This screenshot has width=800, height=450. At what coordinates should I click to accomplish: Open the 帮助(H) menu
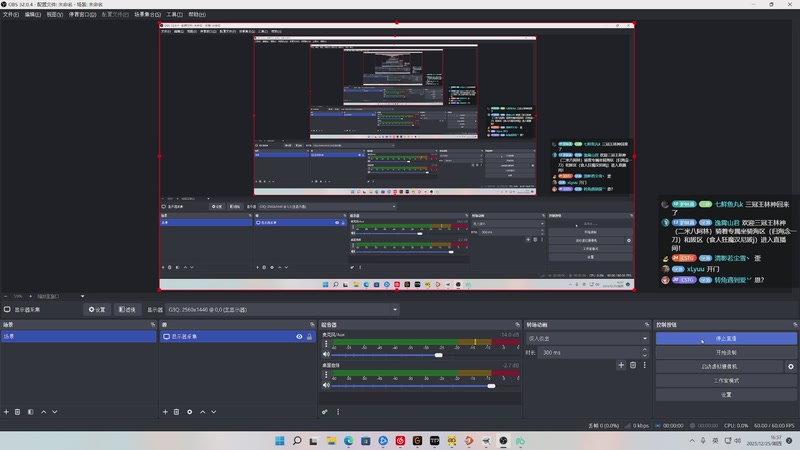coord(197,14)
